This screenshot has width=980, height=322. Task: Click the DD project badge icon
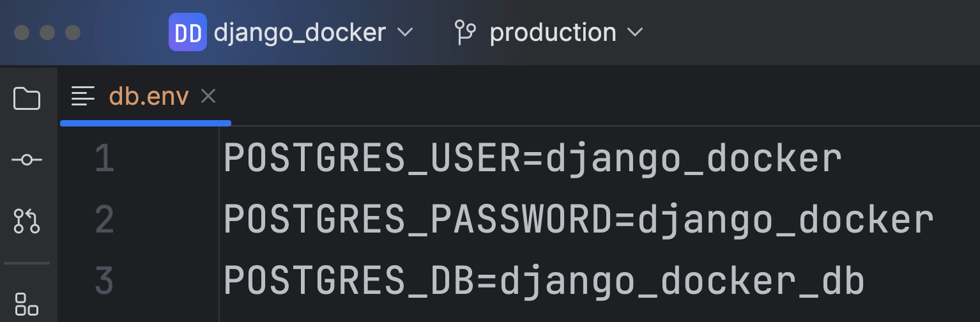pos(187,32)
